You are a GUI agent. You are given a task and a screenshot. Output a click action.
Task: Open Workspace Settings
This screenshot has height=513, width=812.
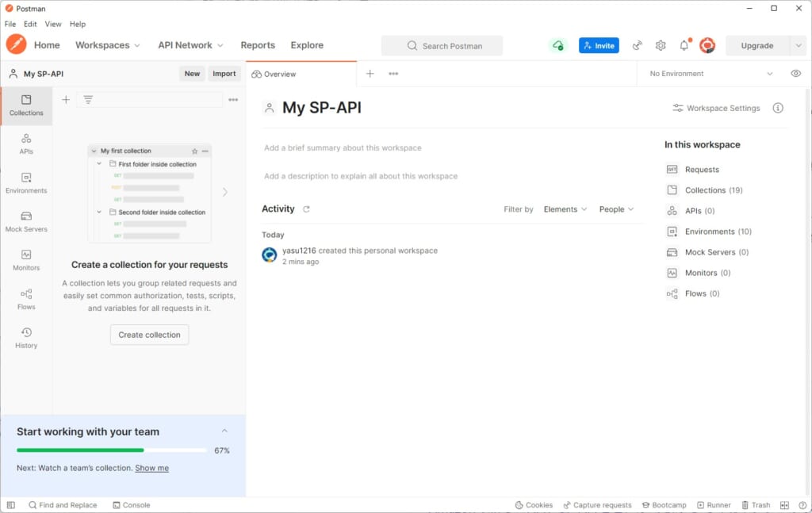click(716, 108)
